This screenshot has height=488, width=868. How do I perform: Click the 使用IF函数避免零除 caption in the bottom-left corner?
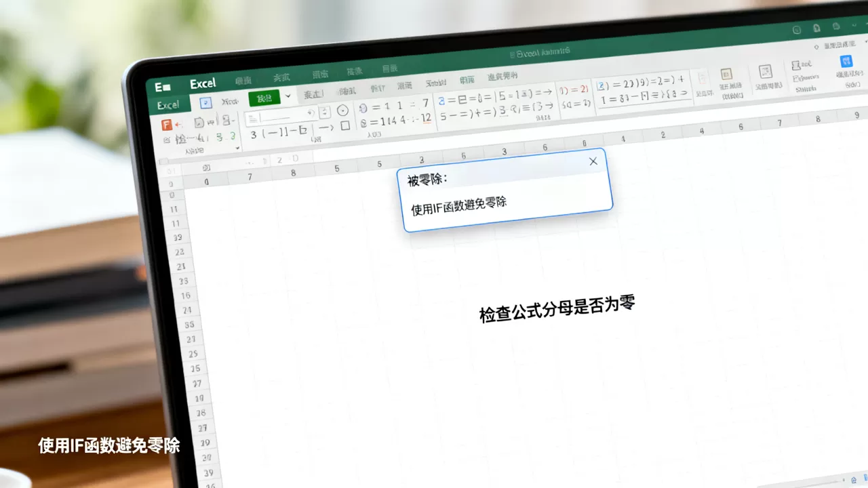(x=109, y=445)
